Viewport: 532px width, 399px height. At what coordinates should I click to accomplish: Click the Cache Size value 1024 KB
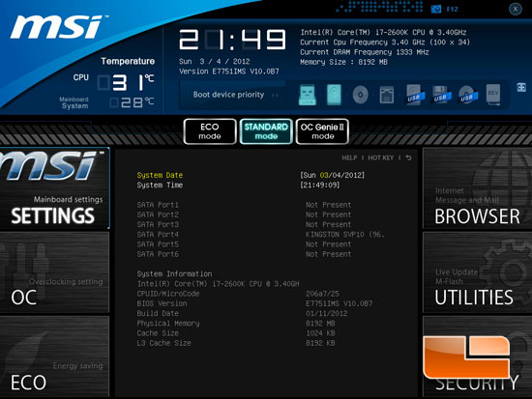tap(320, 333)
